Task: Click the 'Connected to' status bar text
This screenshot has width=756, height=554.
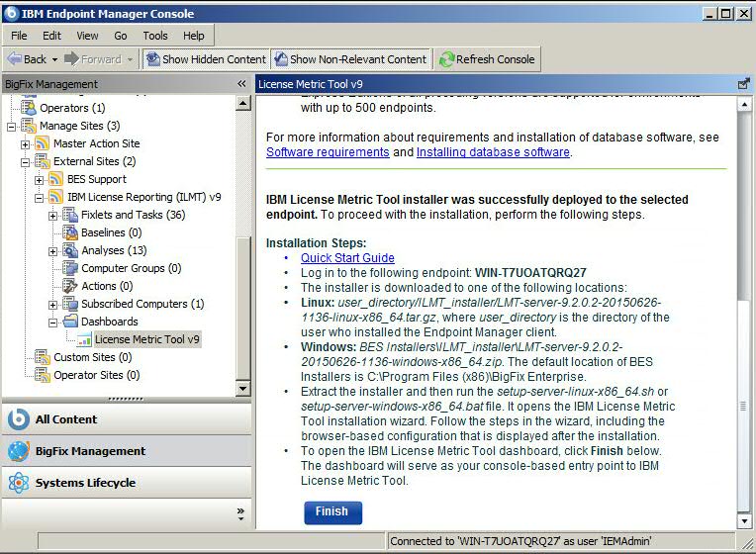Action: pyautogui.click(x=520, y=541)
